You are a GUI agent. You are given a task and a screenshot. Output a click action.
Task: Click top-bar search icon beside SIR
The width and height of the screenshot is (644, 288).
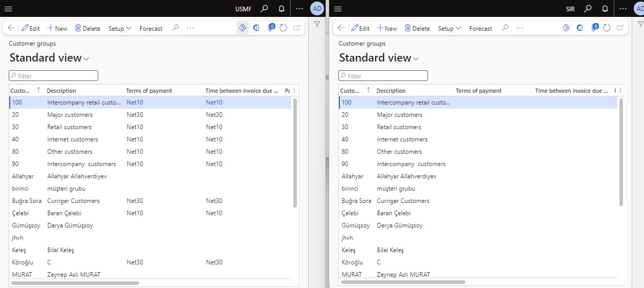588,9
